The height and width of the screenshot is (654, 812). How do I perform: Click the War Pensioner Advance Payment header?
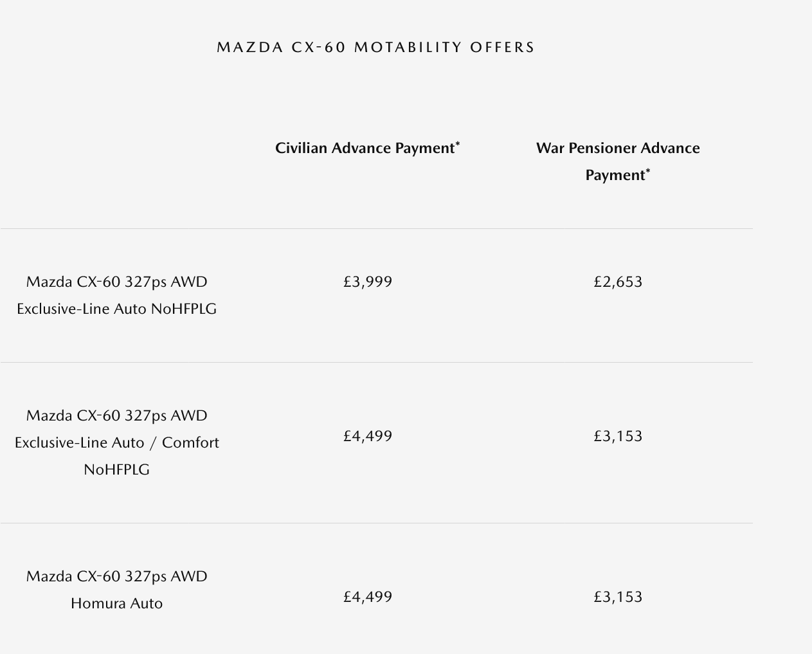[617, 161]
